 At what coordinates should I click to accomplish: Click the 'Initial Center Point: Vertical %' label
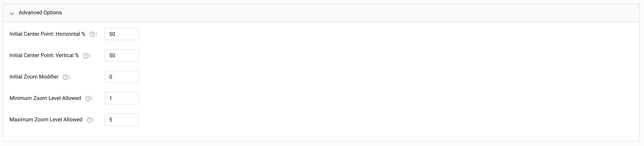tap(44, 55)
